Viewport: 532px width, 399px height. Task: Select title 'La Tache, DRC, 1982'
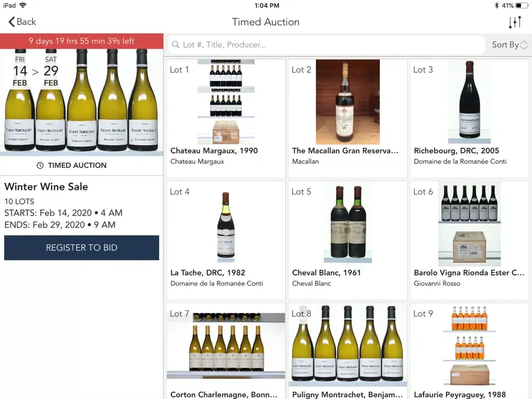coord(207,273)
